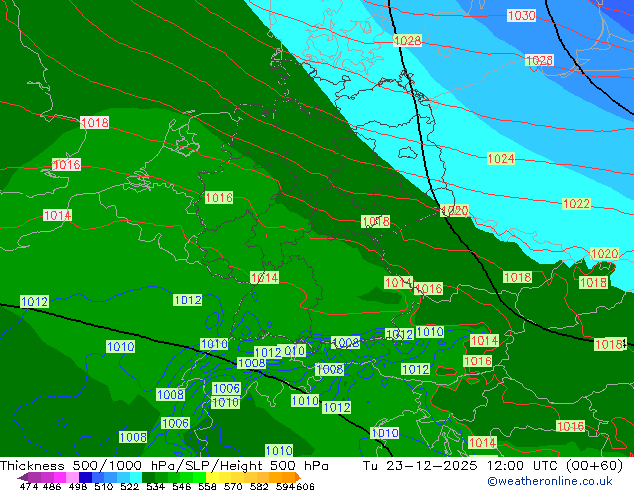634x490 pixels.
Task: Click the map title 'Thickness 500/1000 hPa/SLP/Height 500 hPa'
Action: pos(164,466)
